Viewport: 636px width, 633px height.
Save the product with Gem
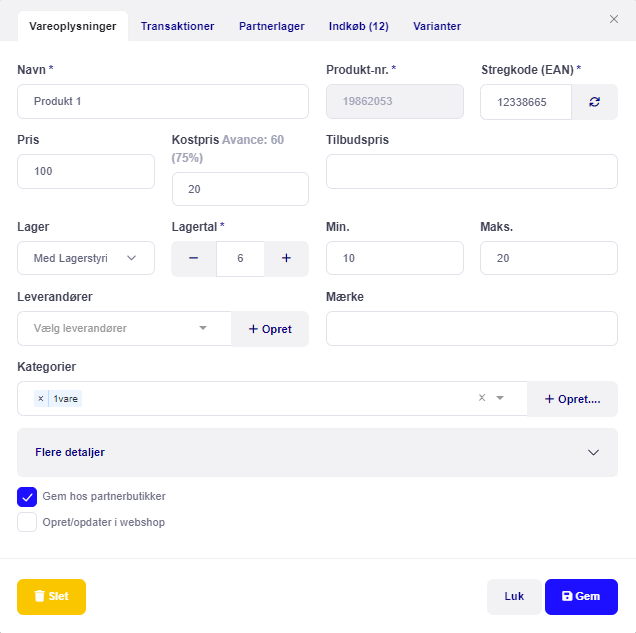click(581, 597)
